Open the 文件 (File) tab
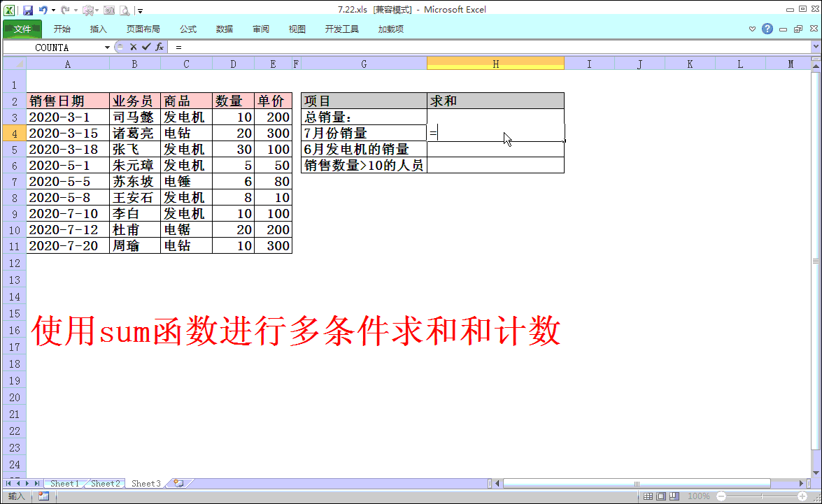Screen dimensions: 822x504 [22, 29]
